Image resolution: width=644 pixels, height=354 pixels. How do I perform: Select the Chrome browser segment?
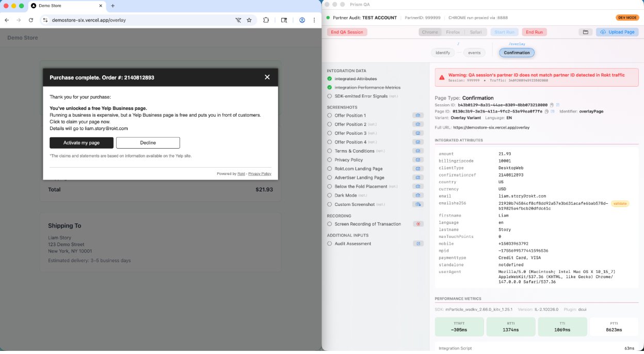[430, 32]
